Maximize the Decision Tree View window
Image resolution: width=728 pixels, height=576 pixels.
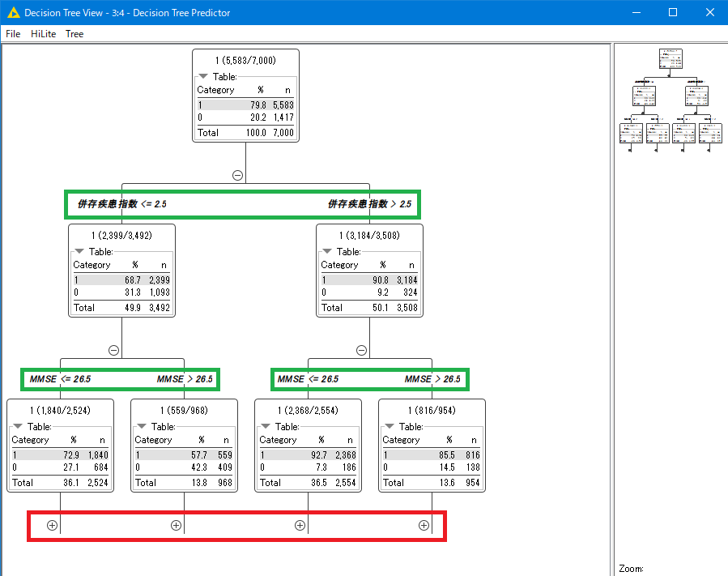[x=672, y=12]
